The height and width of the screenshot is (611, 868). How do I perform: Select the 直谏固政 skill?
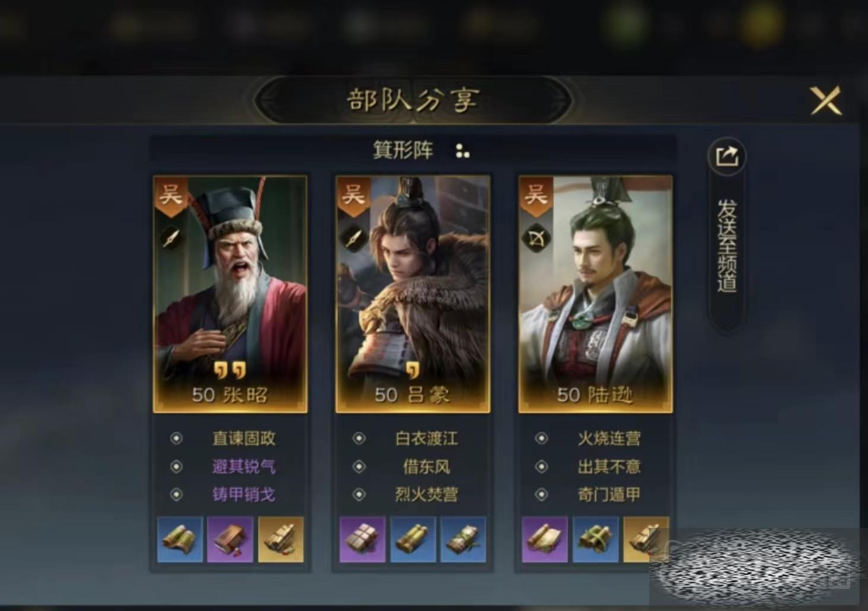[244, 438]
